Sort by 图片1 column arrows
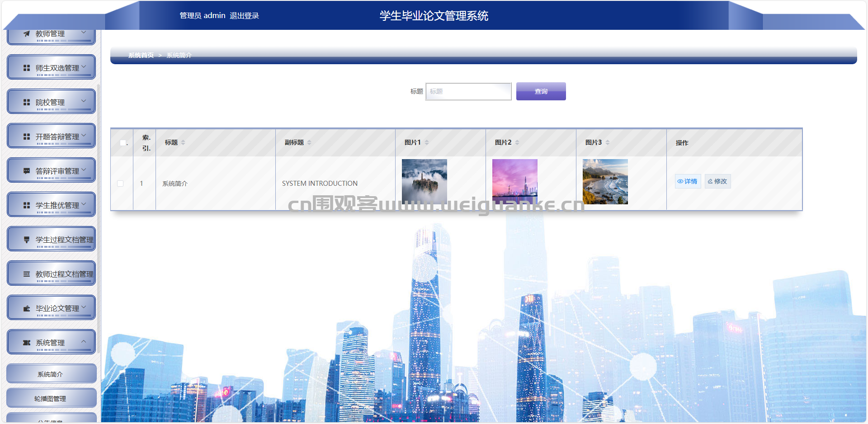 (x=426, y=142)
